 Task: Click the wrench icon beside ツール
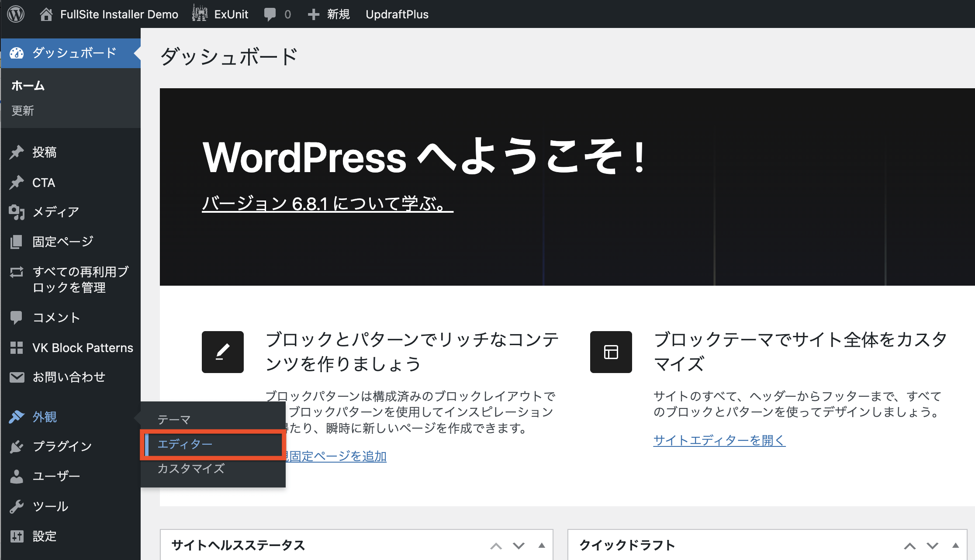17,506
